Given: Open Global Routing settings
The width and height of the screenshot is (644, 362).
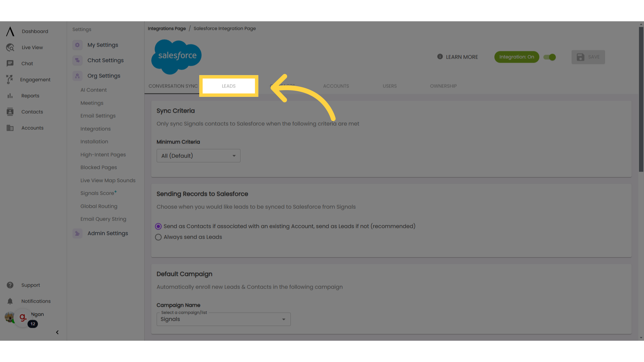Looking at the screenshot, I should [x=99, y=206].
